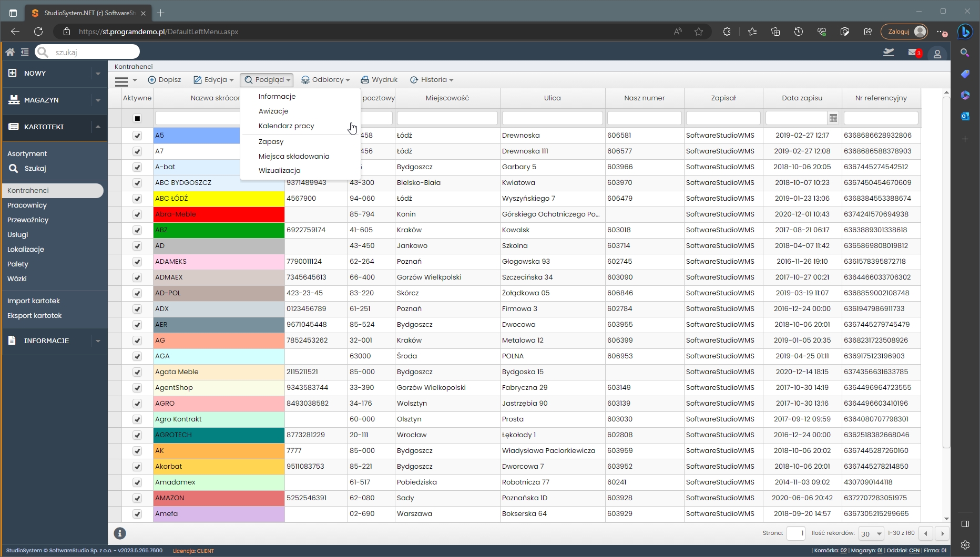
Task: Open the calendar picker in Data zapisu filter
Action: click(833, 118)
